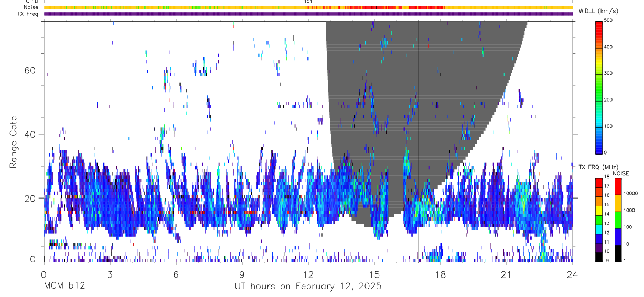Viewport: 644px width, 297px height.
Task: Pick the cyan 12–13 MHz swatch in TX FRQ legend
Action: pos(599,229)
